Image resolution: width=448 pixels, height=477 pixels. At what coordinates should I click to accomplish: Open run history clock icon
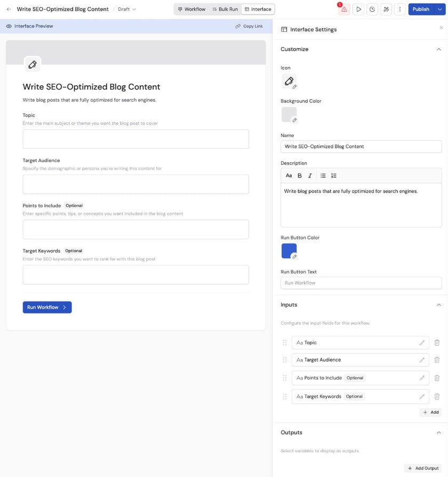(x=372, y=10)
